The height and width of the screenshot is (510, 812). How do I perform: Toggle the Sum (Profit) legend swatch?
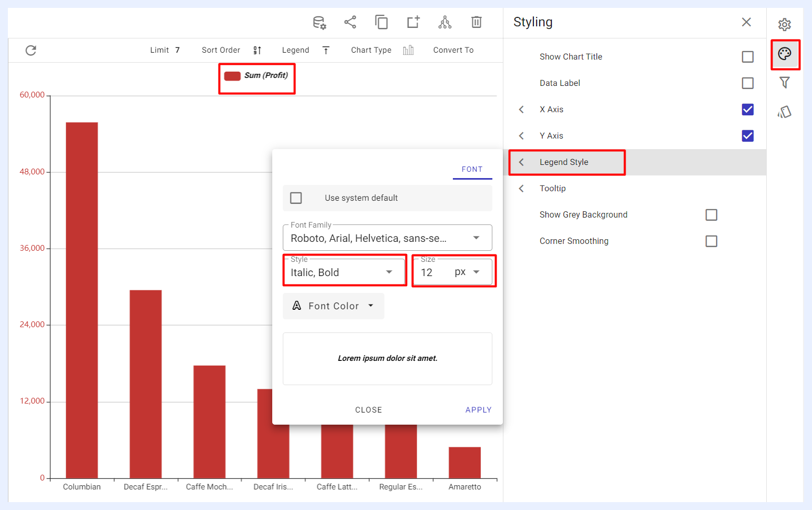pos(232,76)
